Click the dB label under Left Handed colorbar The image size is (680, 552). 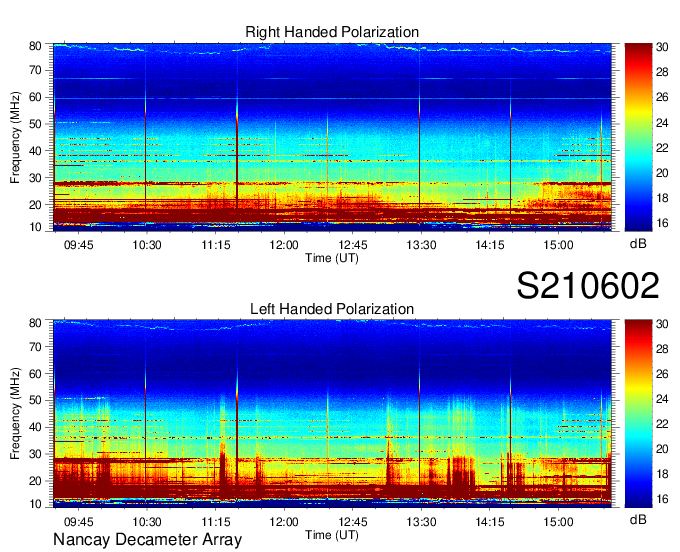pyautogui.click(x=638, y=520)
